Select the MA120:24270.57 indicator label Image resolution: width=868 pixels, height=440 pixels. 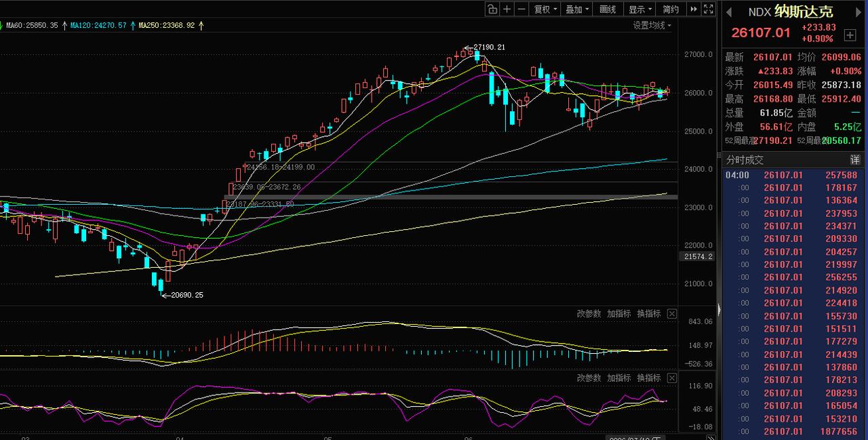98,25
